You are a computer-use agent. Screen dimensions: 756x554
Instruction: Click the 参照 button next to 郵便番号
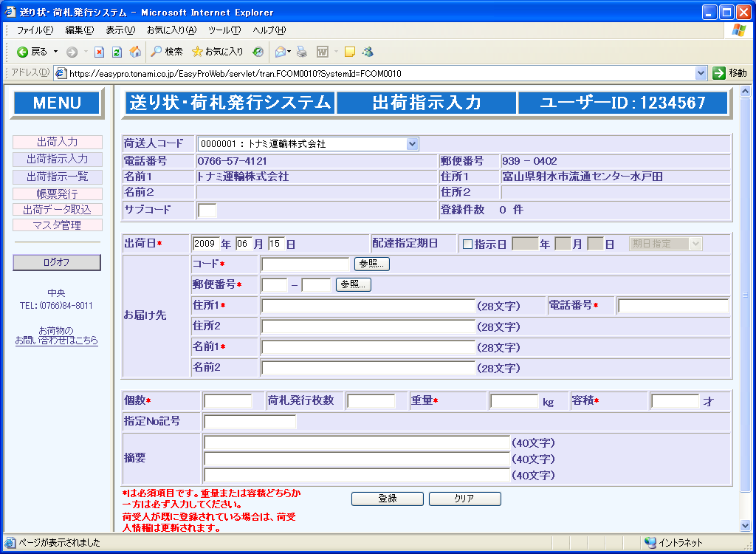click(354, 284)
